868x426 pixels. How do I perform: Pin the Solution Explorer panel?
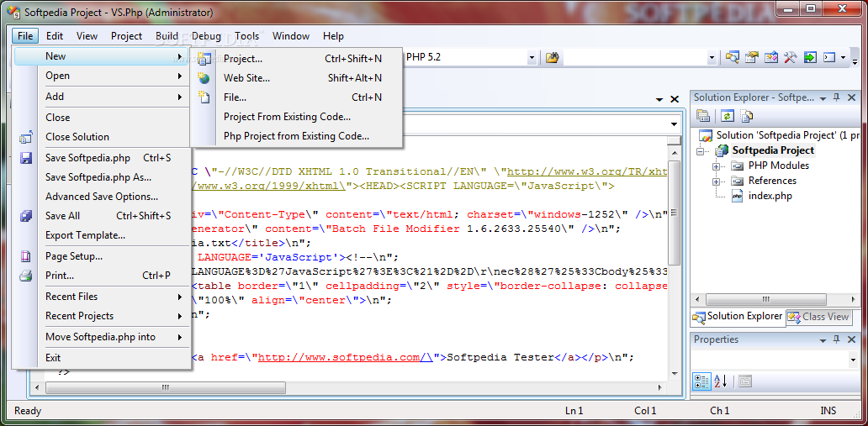[836, 97]
